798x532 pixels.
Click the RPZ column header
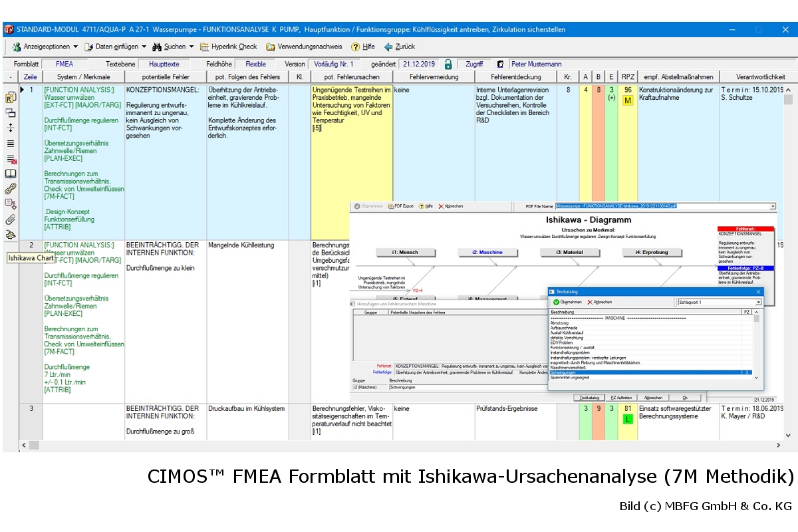click(628, 77)
